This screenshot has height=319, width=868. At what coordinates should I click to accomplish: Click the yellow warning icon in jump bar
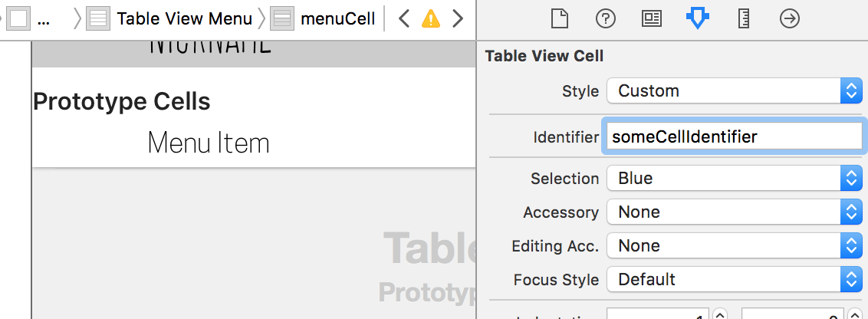(431, 19)
